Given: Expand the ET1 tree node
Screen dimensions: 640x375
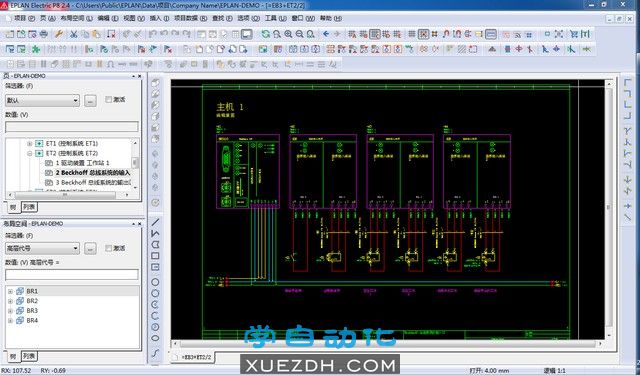Looking at the screenshot, I should point(29,144).
